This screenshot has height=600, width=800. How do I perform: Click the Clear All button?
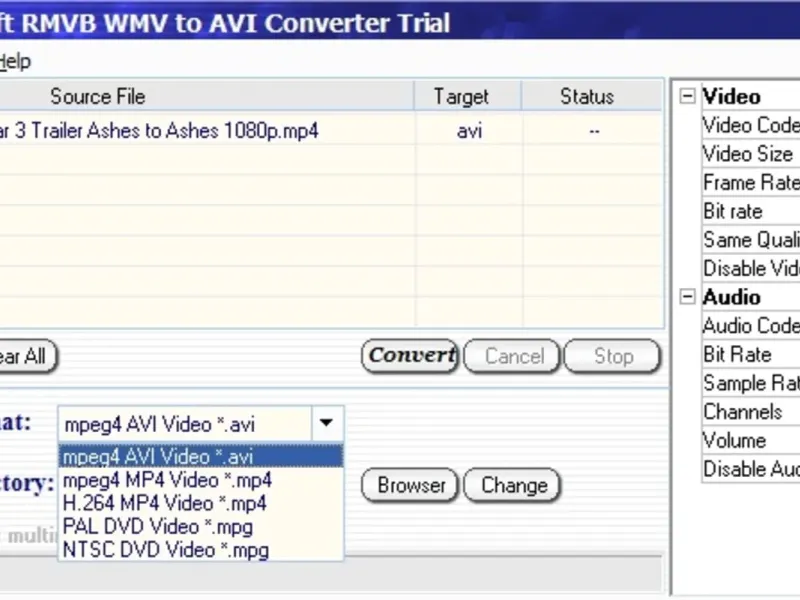(27, 356)
